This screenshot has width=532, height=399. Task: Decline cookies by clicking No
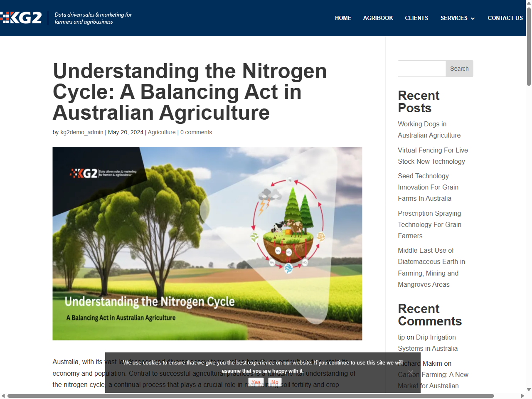click(274, 382)
